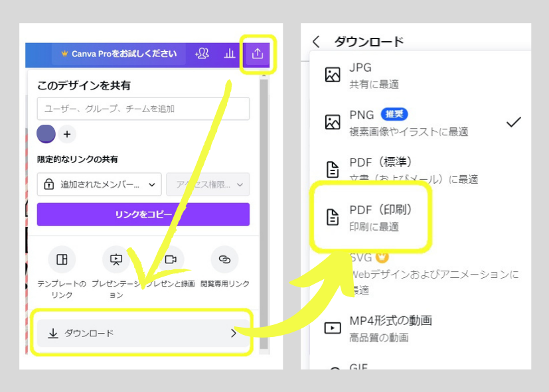Screen dimensions: 549x392
Task: Open プレゼンテーション mode icon
Action: pos(116,260)
